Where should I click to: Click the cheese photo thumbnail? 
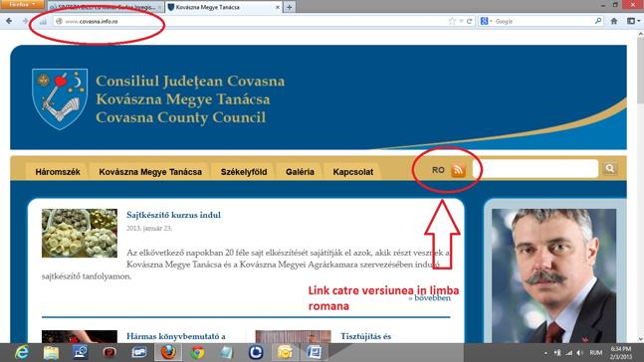tap(80, 233)
